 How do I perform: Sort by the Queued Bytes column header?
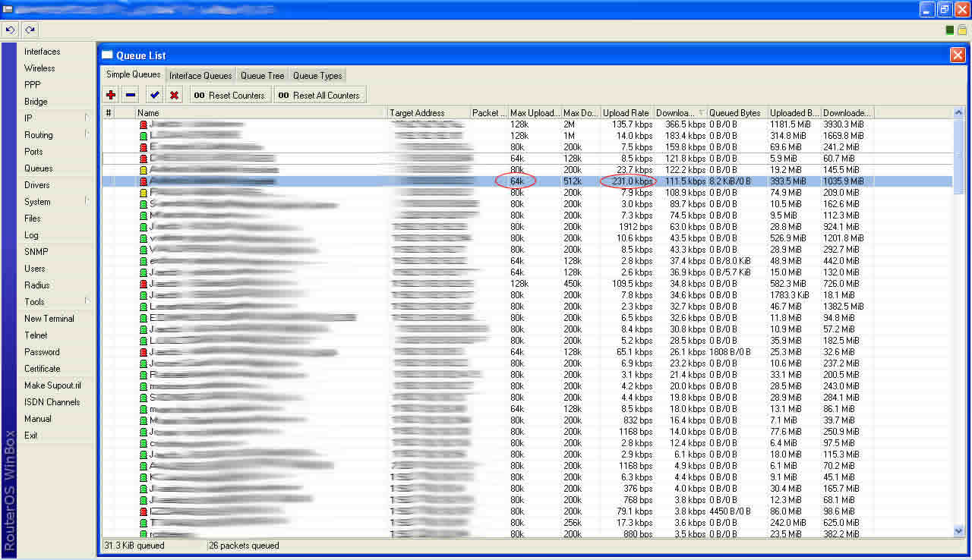(x=737, y=113)
